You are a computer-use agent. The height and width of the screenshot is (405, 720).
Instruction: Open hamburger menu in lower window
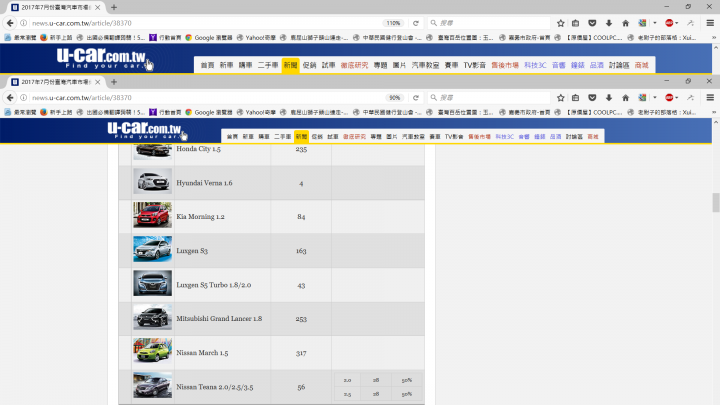click(710, 97)
